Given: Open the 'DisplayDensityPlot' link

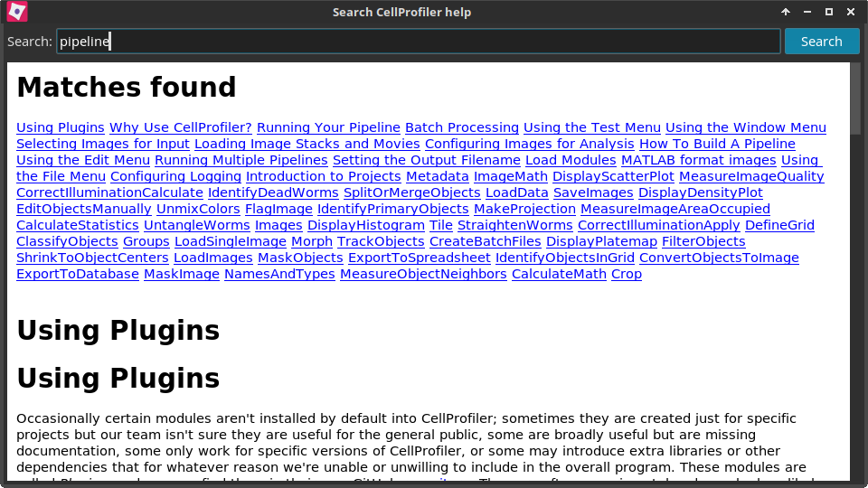Looking at the screenshot, I should [700, 193].
